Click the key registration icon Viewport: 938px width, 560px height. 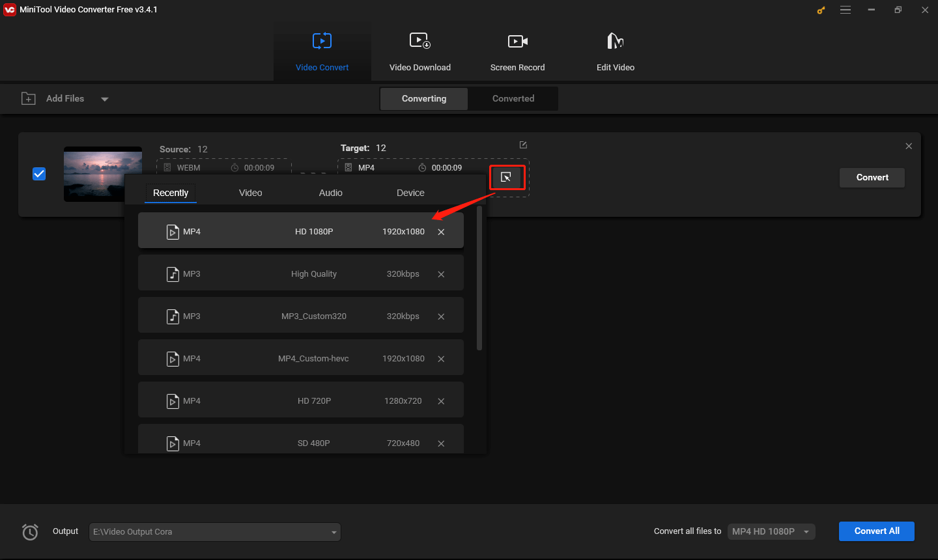[x=821, y=10]
